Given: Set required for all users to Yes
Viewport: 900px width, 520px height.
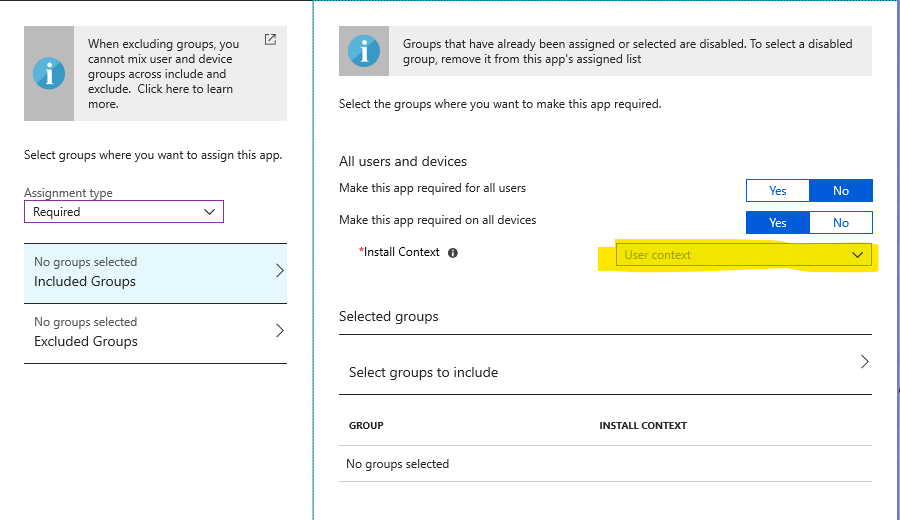Looking at the screenshot, I should click(778, 191).
